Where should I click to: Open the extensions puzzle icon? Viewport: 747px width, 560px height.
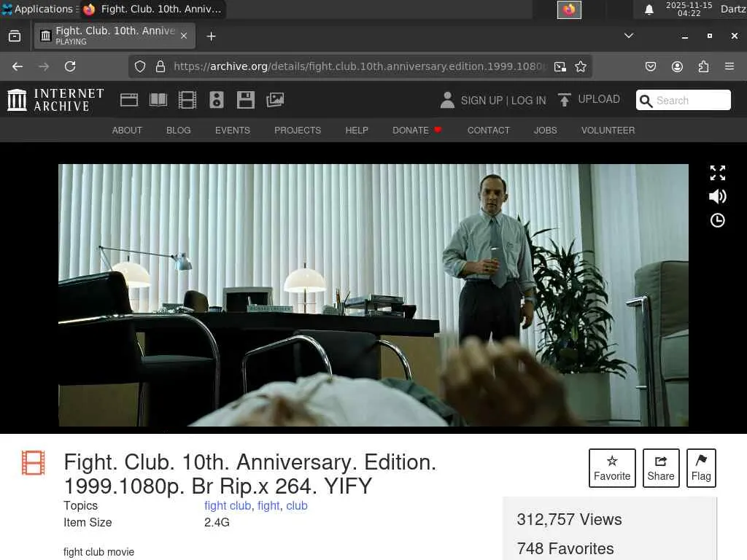703,66
